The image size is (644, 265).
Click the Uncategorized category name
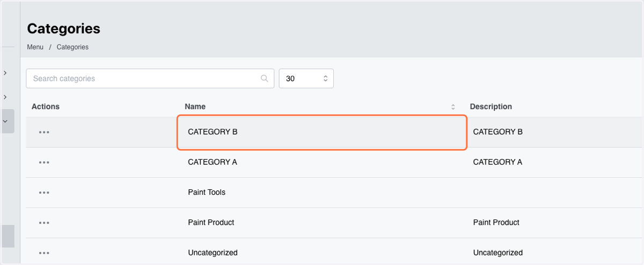coord(213,253)
